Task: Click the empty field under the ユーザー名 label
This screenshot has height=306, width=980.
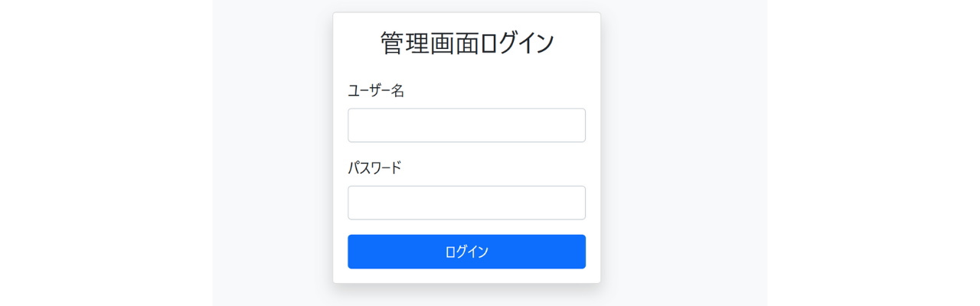Action: [x=466, y=125]
